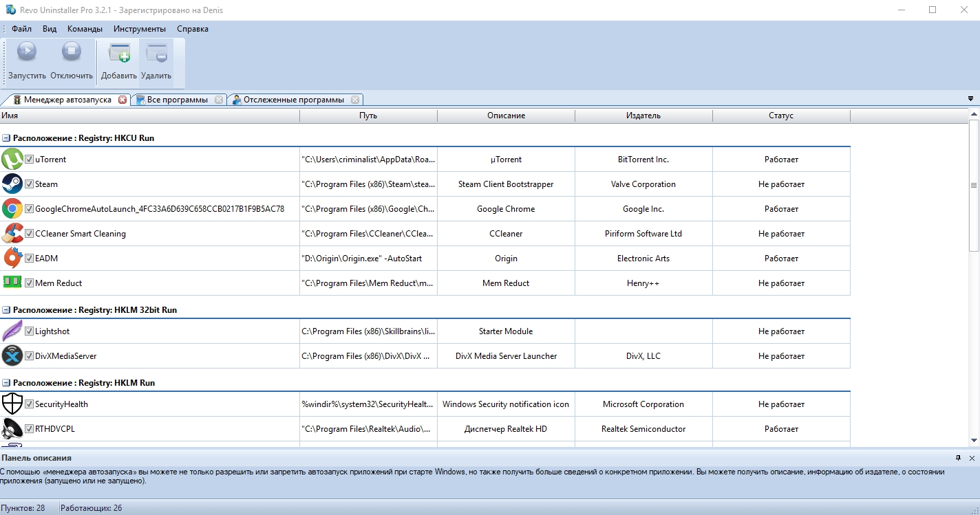Click the Origin.exe -AutoStart path cell
Image resolution: width=980 pixels, height=515 pixels.
[x=369, y=259]
